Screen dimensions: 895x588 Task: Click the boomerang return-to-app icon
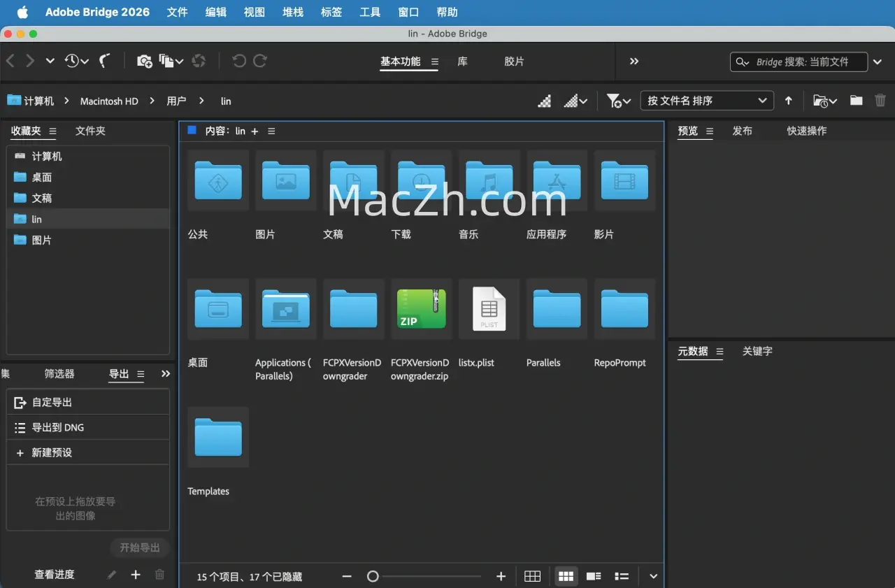[x=105, y=62]
